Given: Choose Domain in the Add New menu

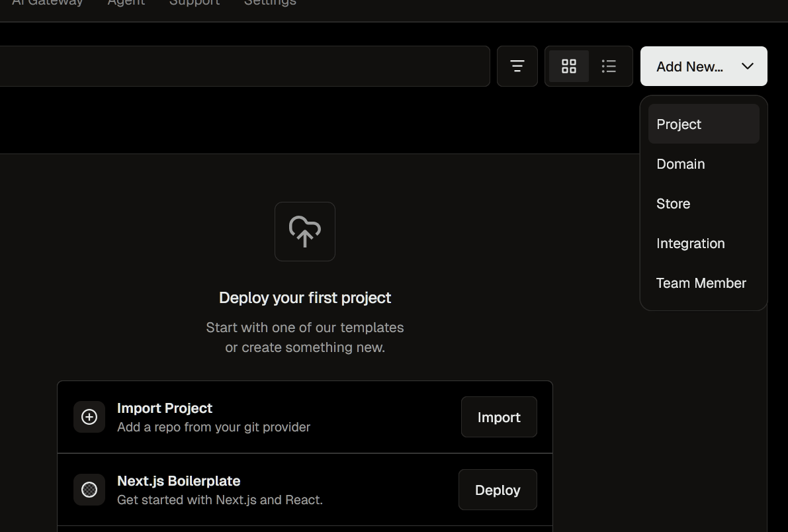Looking at the screenshot, I should pos(703,164).
